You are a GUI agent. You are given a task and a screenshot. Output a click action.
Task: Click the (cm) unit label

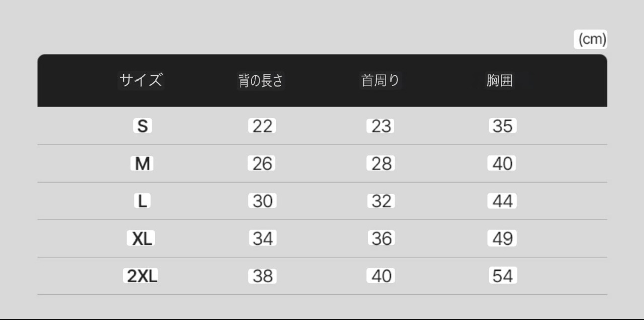pos(592,39)
